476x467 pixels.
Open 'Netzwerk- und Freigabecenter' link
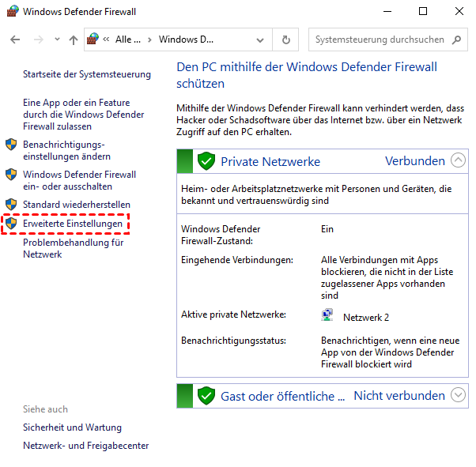click(86, 446)
